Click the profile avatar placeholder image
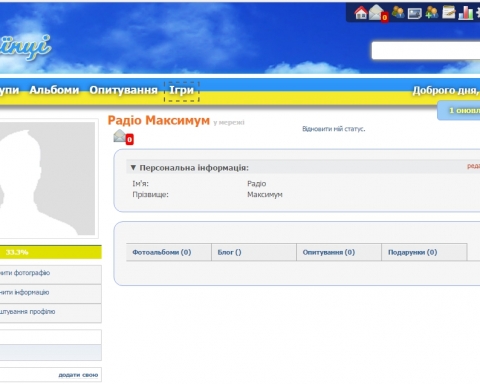The width and height of the screenshot is (480, 384). 47,179
